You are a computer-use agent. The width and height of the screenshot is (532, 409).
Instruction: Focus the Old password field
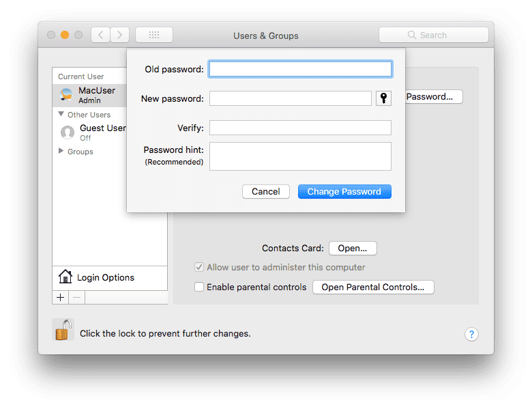click(x=300, y=69)
